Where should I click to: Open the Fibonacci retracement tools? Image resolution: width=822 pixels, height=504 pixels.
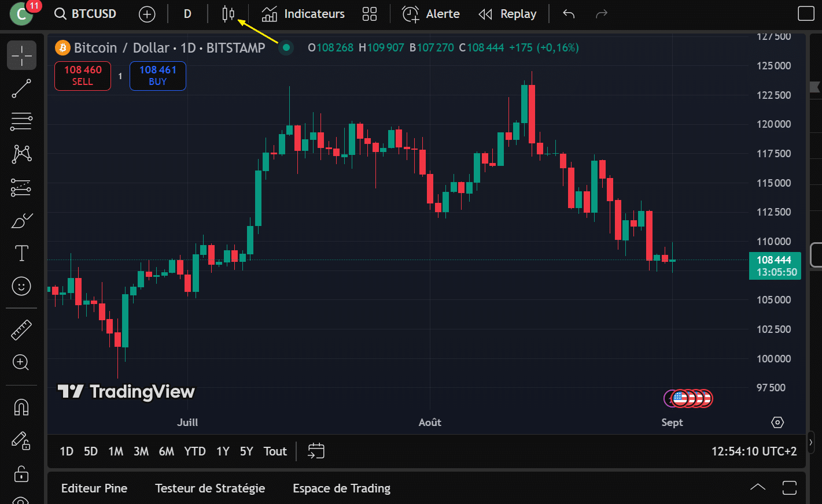21,121
